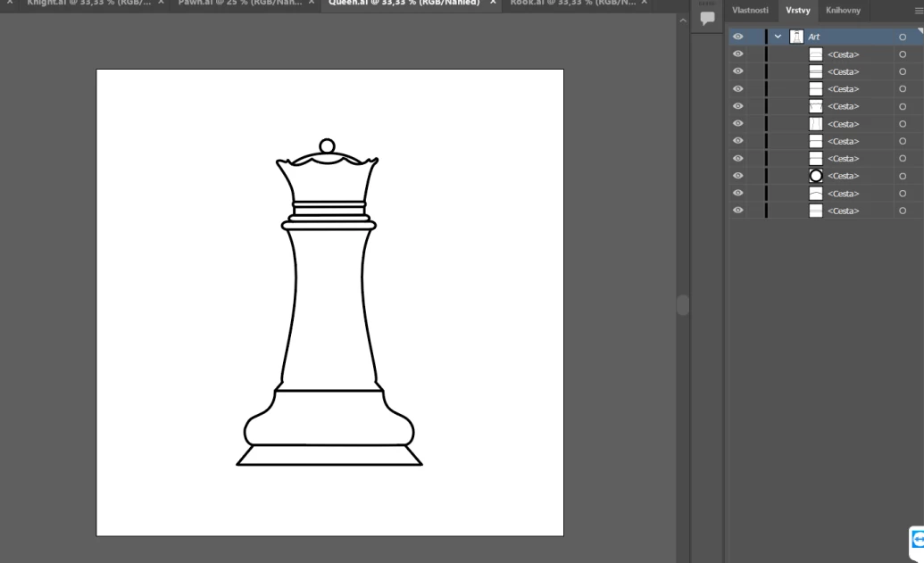Click target circle of the circle-thumbnail <Cesta> row
This screenshot has height=563, width=924.
coord(903,176)
